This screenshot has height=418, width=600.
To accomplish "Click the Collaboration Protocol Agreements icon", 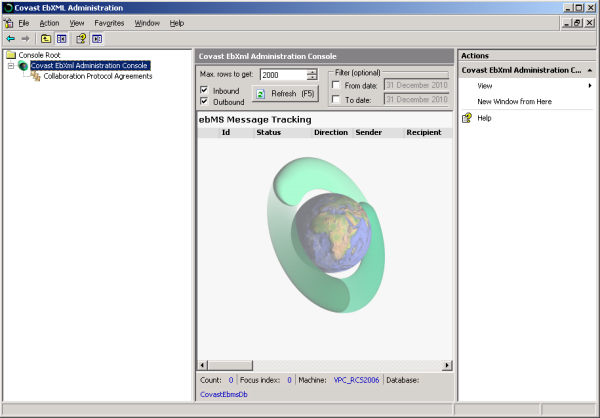I will point(36,76).
